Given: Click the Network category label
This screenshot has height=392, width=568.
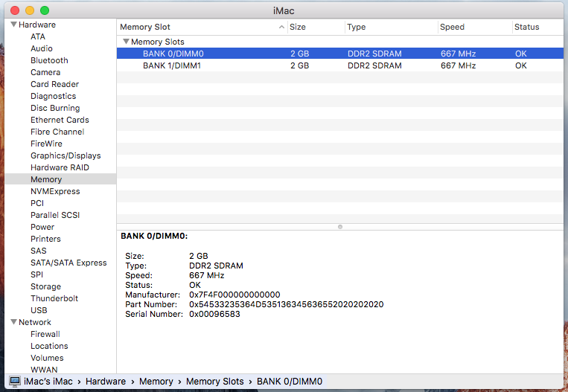Looking at the screenshot, I should [35, 322].
